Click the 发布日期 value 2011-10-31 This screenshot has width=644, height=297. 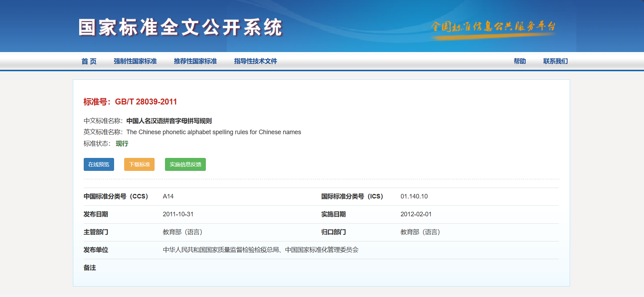click(x=178, y=214)
